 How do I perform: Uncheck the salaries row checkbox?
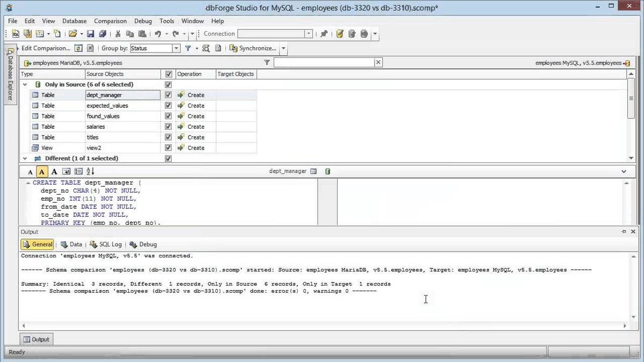(x=169, y=127)
